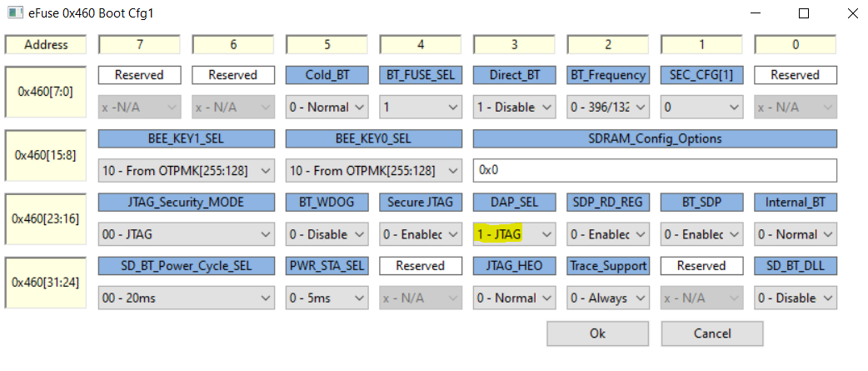Click the Cancel button
Screen dimensions: 868x371
pos(711,333)
